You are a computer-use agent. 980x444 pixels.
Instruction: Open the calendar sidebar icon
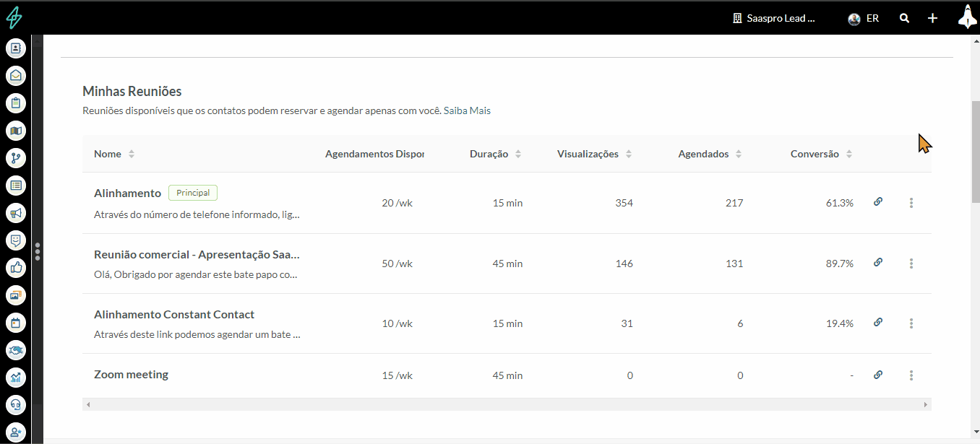point(16,322)
